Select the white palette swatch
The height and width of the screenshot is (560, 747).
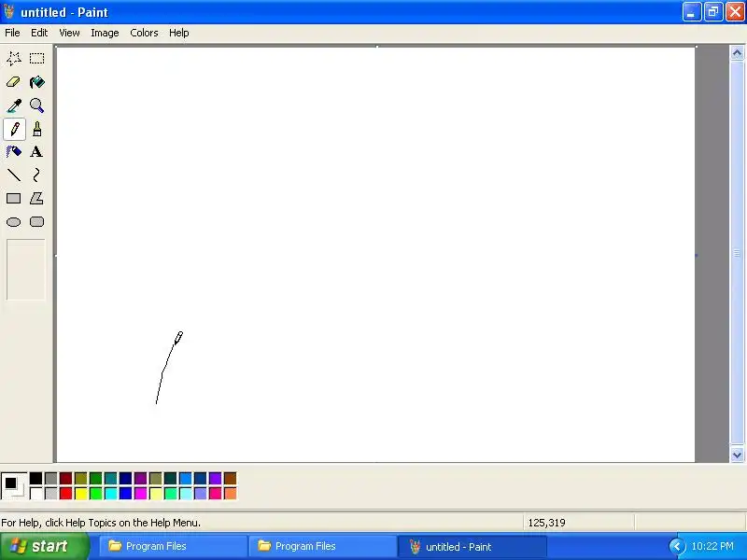(35, 494)
